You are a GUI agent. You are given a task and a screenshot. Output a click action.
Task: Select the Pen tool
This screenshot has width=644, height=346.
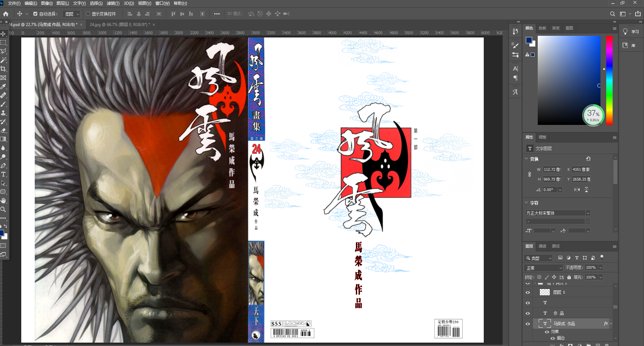click(x=3, y=165)
